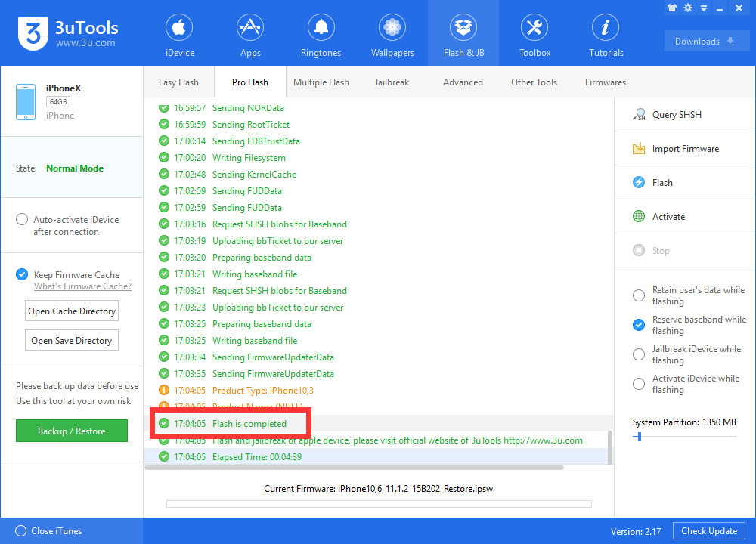756x544 pixels.
Task: Click the System Partition slider handle
Action: pos(639,437)
